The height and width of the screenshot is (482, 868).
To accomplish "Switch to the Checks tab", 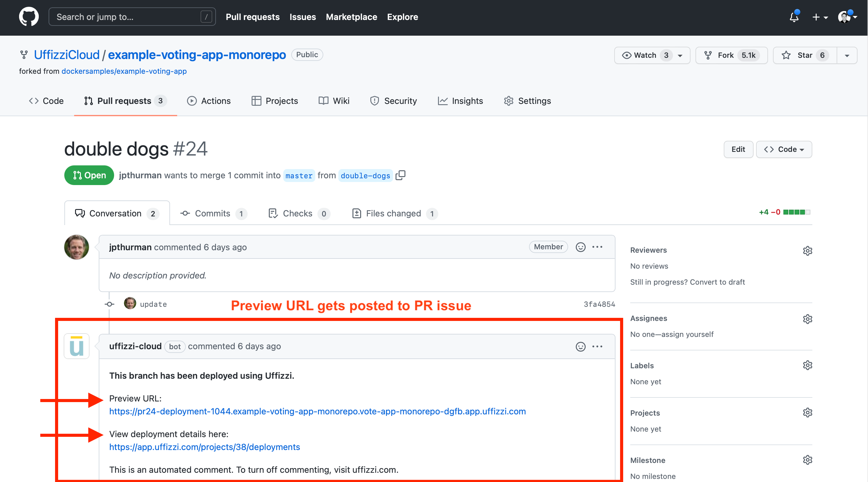I will pyautogui.click(x=299, y=213).
